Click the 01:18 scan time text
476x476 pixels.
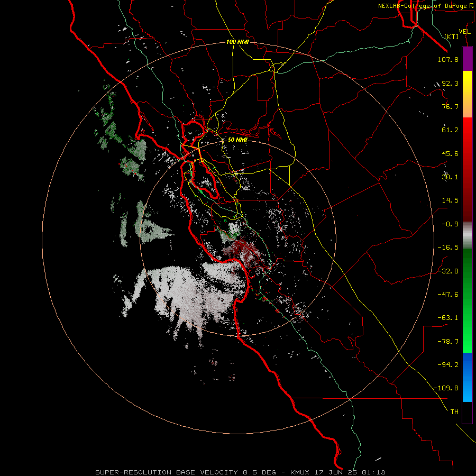[x=373, y=472]
